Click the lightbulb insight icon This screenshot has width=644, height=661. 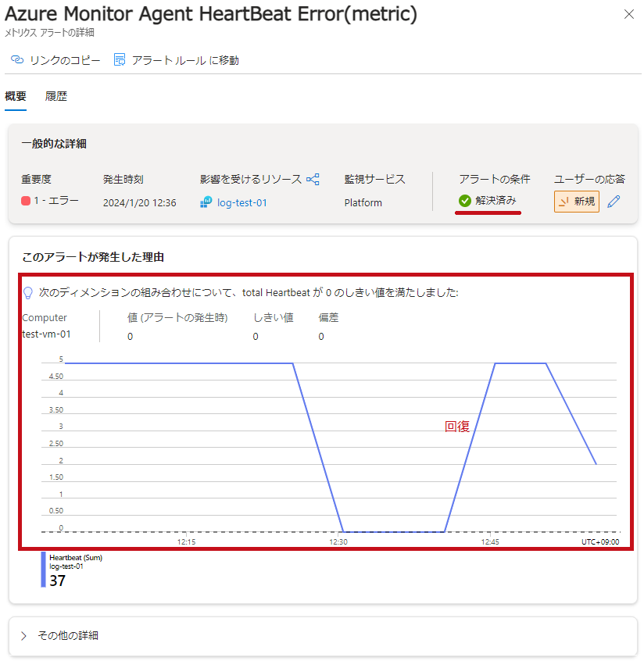(x=28, y=292)
